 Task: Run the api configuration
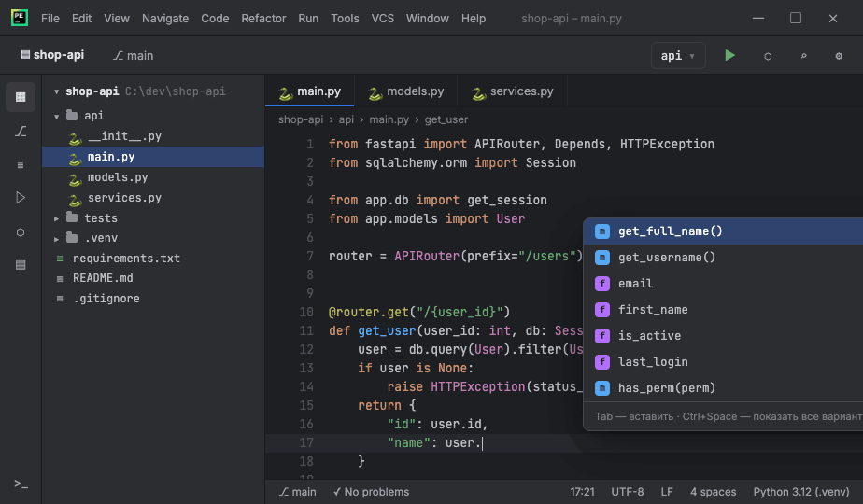pyautogui.click(x=729, y=56)
